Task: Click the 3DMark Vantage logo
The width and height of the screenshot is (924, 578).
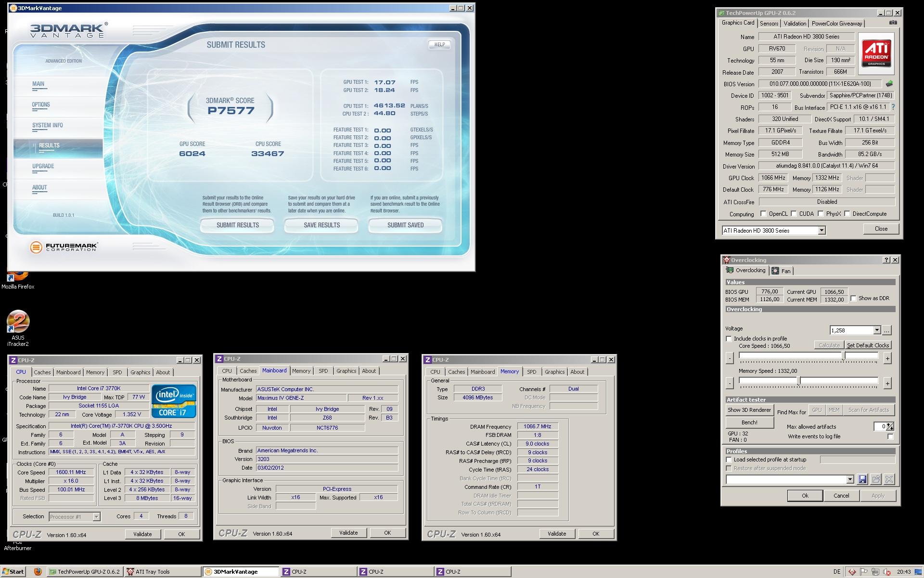Action: (69, 30)
